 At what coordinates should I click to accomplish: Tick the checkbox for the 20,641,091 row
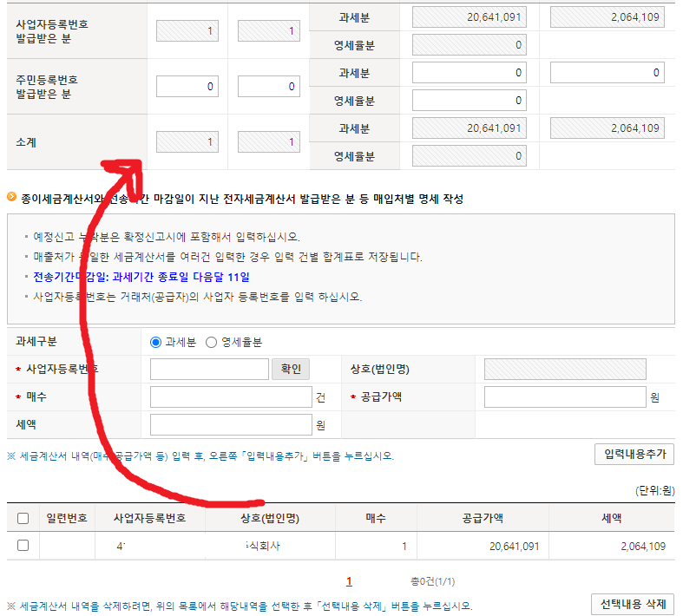[23, 546]
